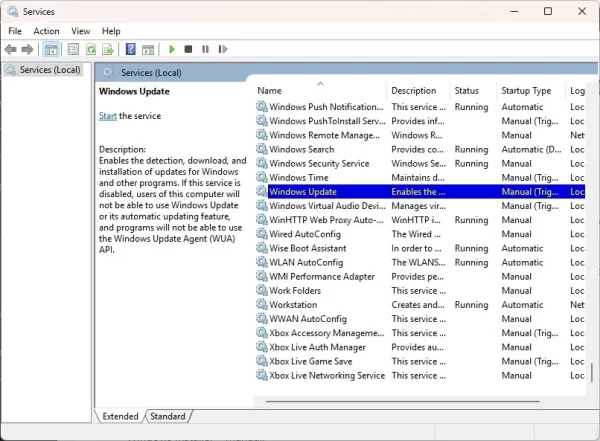Click gear icon beside WLAN AutoConfig

[x=262, y=262]
